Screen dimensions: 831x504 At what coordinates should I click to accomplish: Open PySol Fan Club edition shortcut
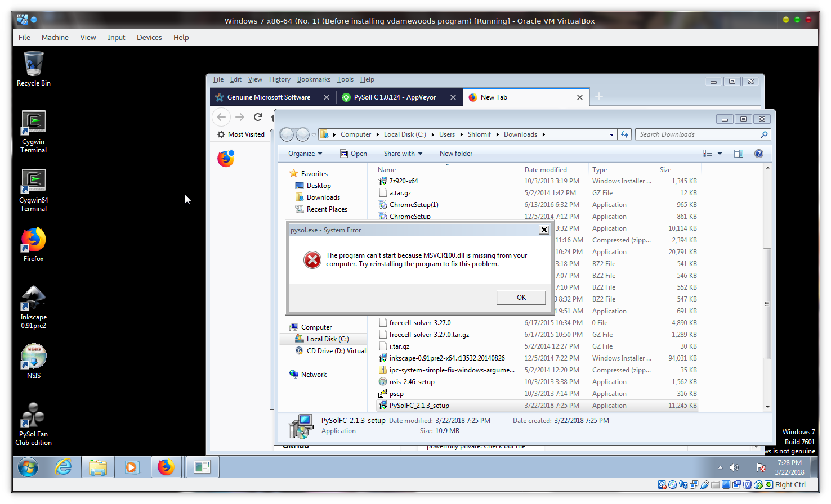click(33, 424)
